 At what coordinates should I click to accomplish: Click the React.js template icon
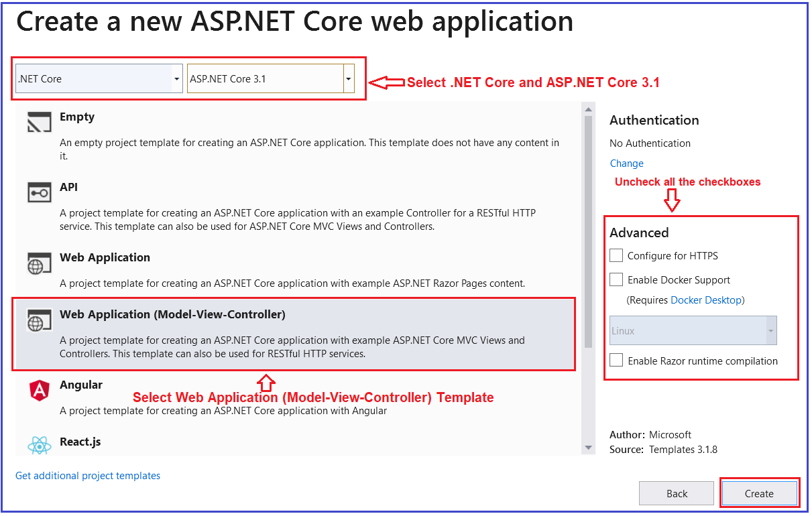(x=39, y=445)
